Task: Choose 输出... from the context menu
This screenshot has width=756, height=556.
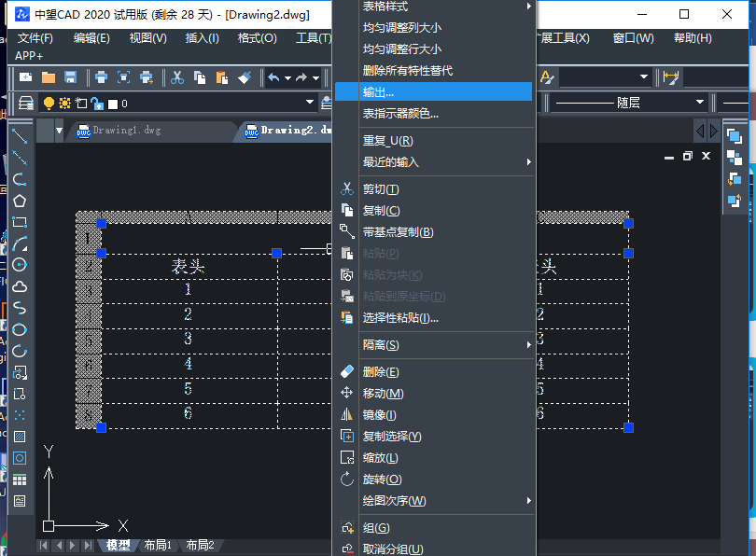Action: click(378, 92)
